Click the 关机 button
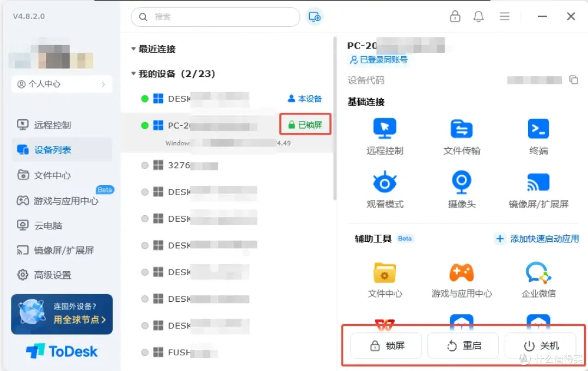Image resolution: width=588 pixels, height=371 pixels. point(541,345)
